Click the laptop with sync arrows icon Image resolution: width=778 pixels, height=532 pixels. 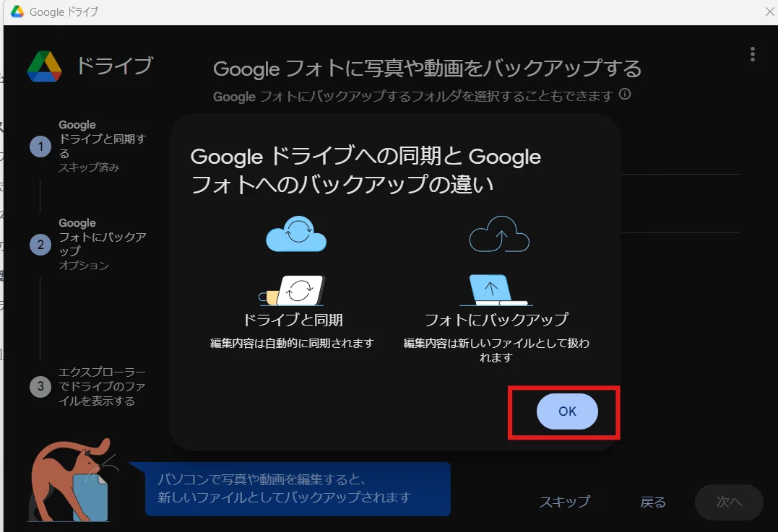tap(292, 290)
